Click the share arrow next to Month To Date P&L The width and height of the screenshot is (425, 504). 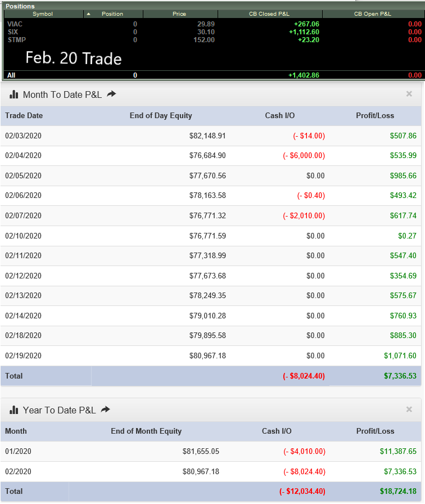111,94
